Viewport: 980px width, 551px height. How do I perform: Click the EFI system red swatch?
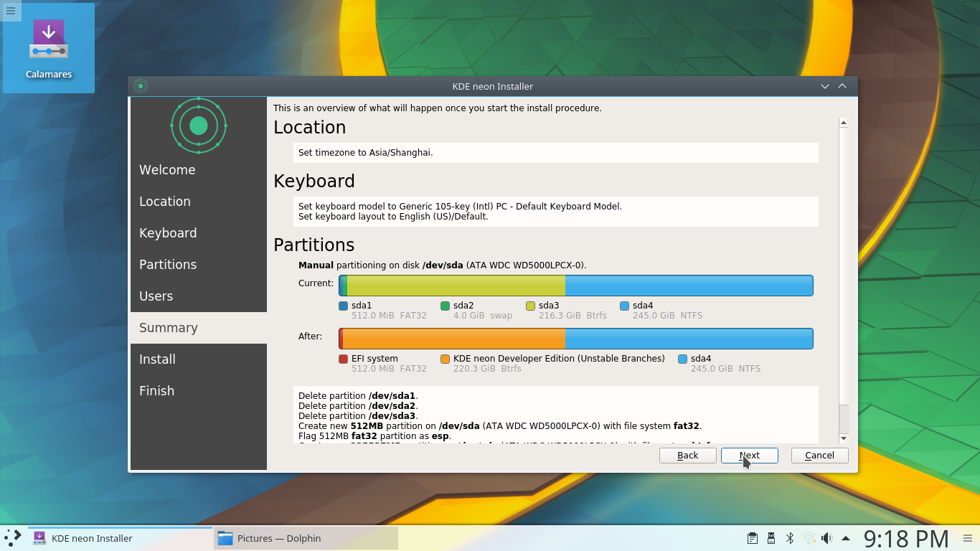coord(343,359)
